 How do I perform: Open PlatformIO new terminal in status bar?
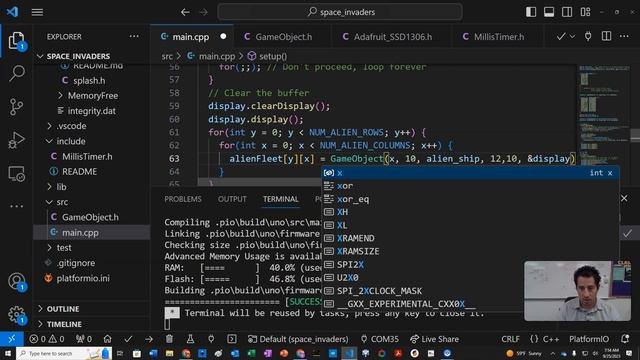click(232, 339)
